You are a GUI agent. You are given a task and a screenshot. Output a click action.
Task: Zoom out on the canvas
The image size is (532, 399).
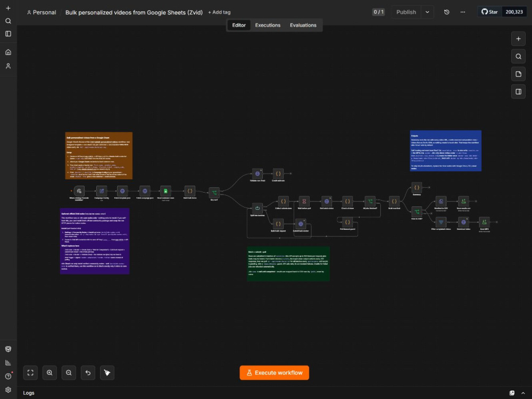pos(69,372)
